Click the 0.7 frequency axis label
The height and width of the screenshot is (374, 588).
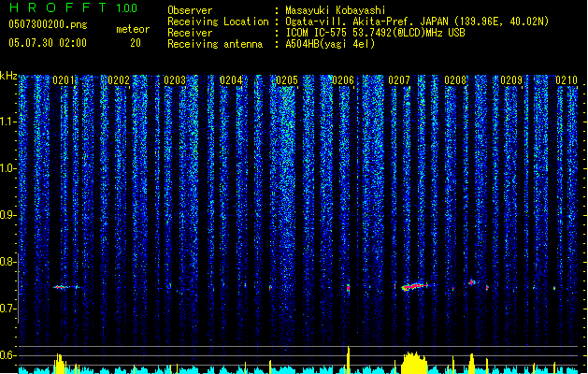click(x=7, y=309)
